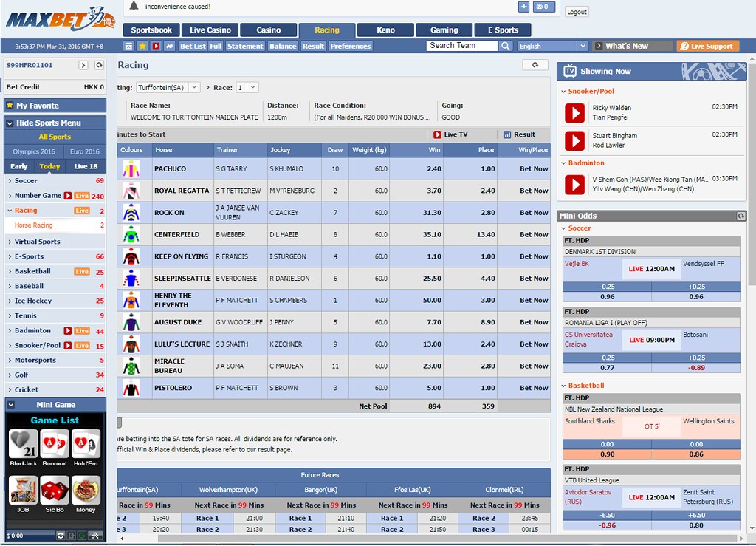Click the curved arrow icon in the toolbar
Image resolution: width=756 pixels, height=546 pixels.
[169, 46]
